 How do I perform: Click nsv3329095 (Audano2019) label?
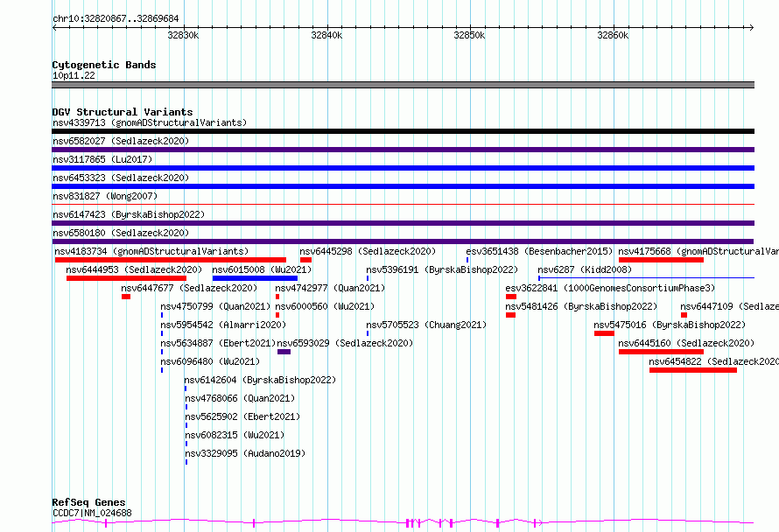click(x=245, y=453)
